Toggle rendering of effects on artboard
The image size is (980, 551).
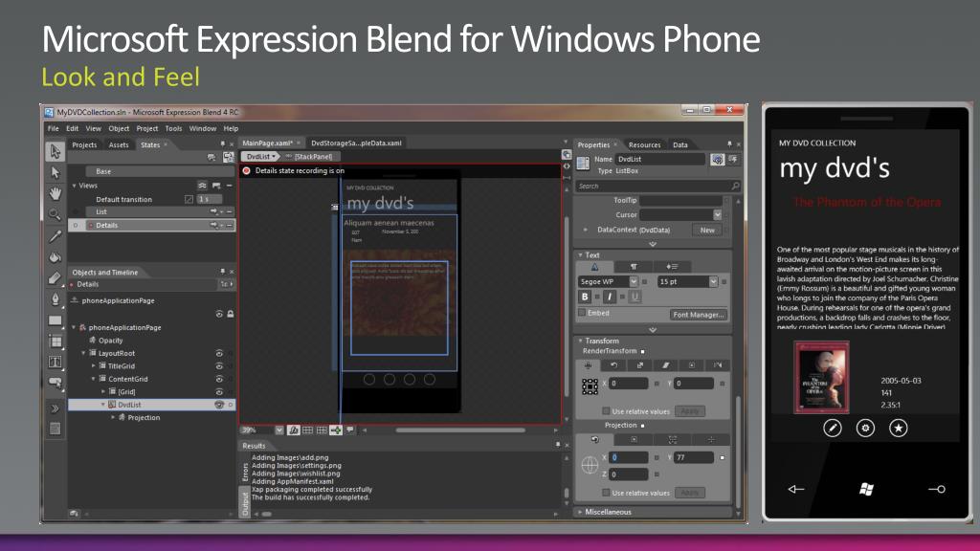[294, 430]
